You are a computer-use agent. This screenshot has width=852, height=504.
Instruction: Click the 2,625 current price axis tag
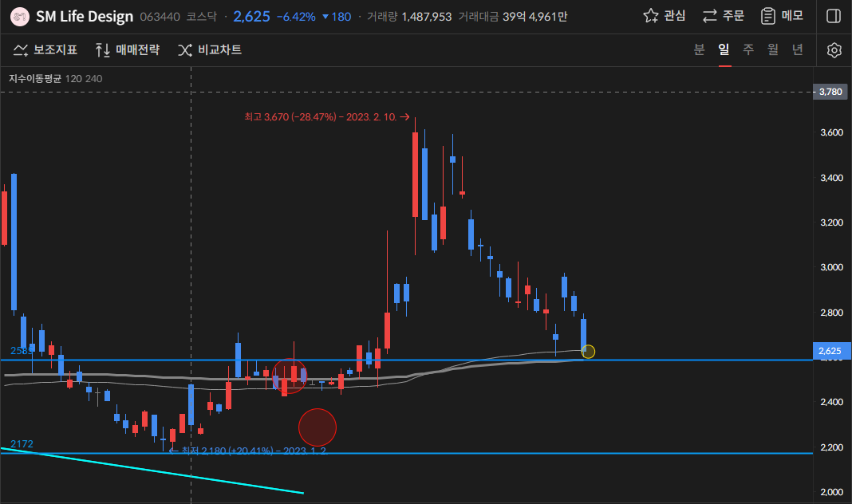coord(830,351)
